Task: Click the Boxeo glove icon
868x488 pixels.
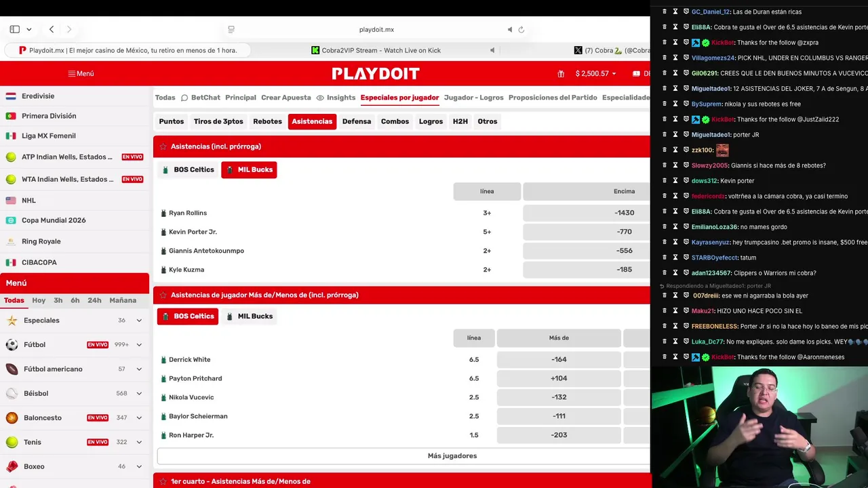Action: pos(12,466)
